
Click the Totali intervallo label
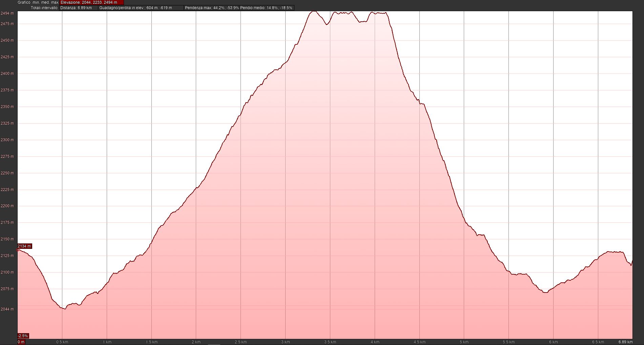(44, 8)
